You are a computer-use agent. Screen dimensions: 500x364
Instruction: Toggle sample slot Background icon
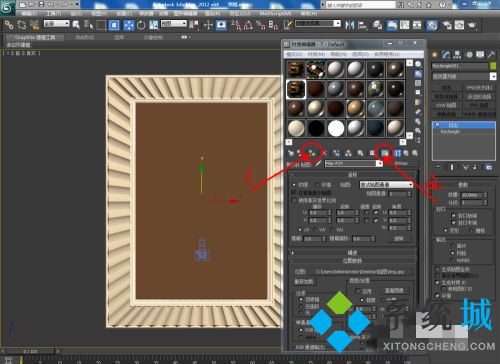point(418,83)
